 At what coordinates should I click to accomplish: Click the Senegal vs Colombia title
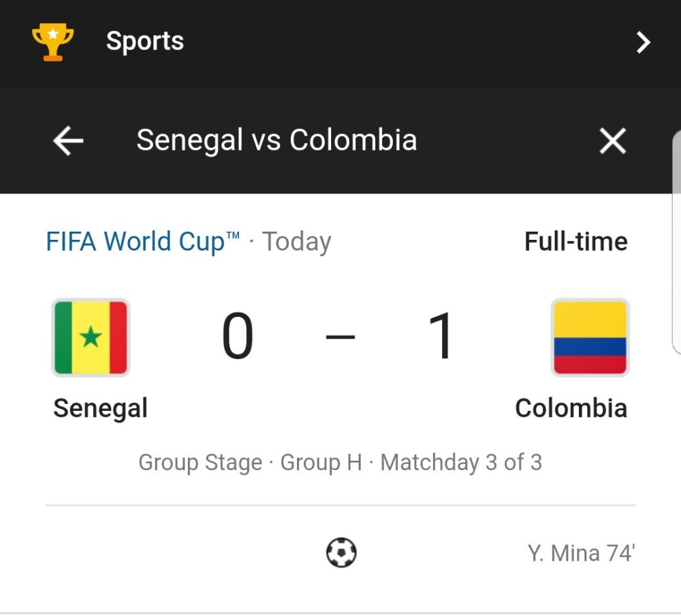[x=276, y=140]
